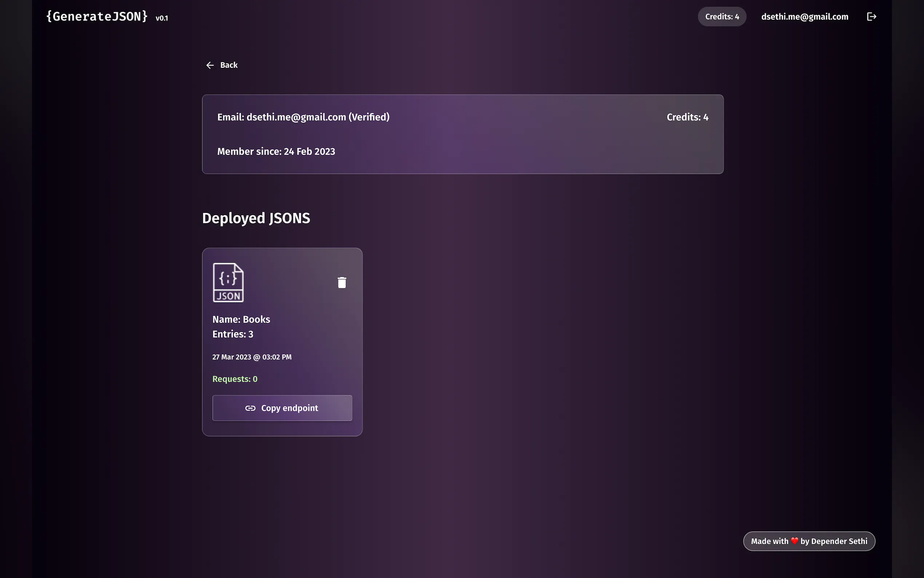The width and height of the screenshot is (924, 578).
Task: Delete the Books JSON with trash icon
Action: pos(342,282)
